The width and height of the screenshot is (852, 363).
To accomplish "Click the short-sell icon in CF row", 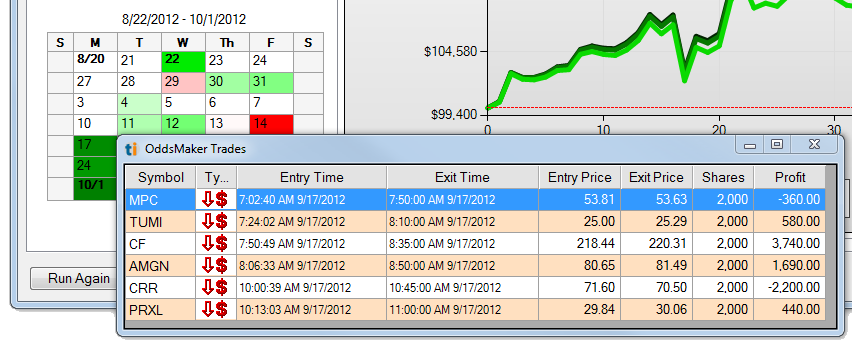I will pyautogui.click(x=215, y=243).
